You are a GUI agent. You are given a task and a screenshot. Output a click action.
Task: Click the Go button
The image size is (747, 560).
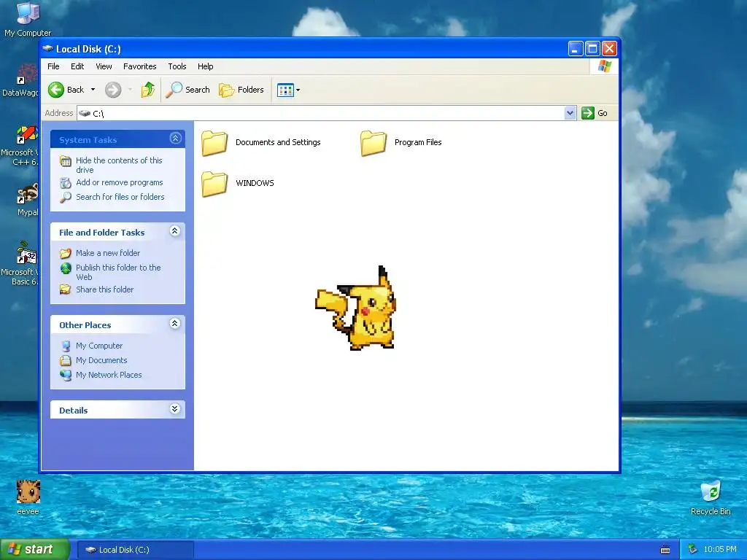pyautogui.click(x=595, y=113)
